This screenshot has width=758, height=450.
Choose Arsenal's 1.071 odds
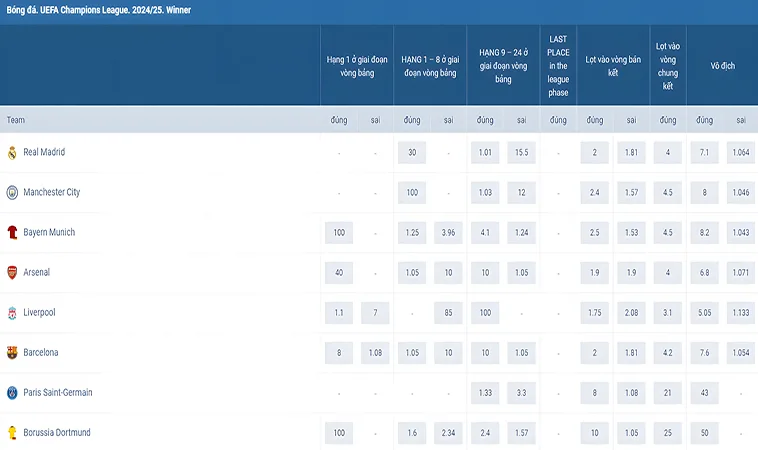point(741,273)
